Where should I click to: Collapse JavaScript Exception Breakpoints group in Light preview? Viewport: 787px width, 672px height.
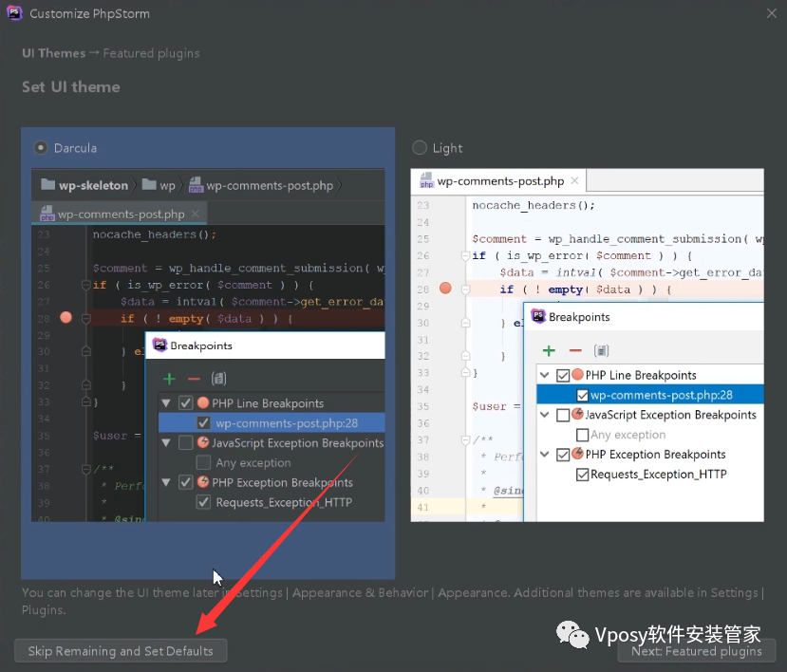tap(545, 415)
